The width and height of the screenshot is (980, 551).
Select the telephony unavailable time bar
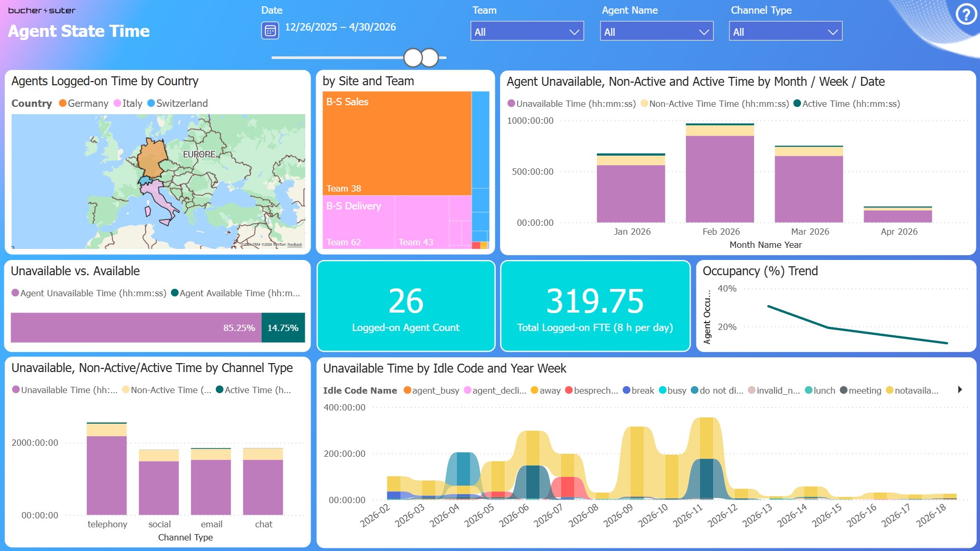(x=107, y=476)
